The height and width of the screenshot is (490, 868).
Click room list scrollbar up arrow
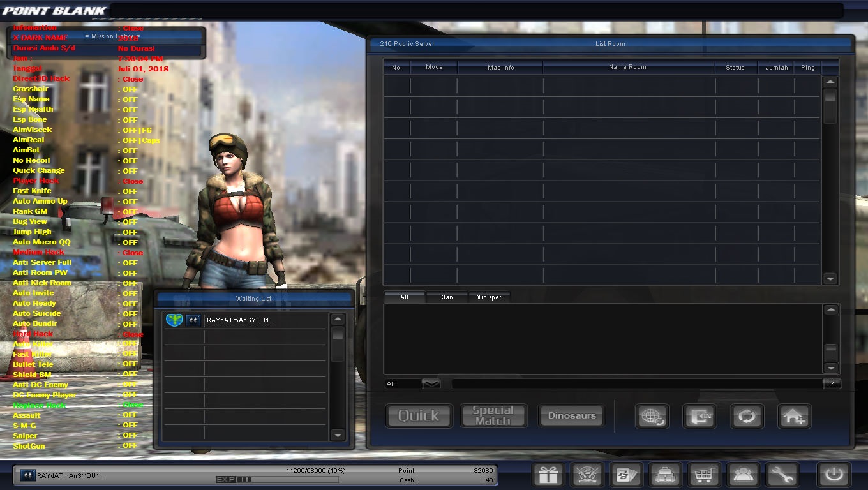point(830,82)
